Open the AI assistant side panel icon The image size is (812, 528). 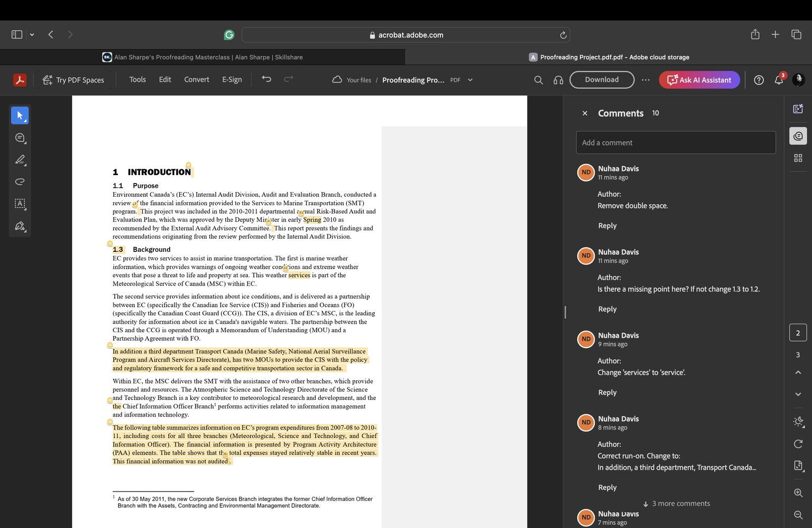(x=798, y=108)
